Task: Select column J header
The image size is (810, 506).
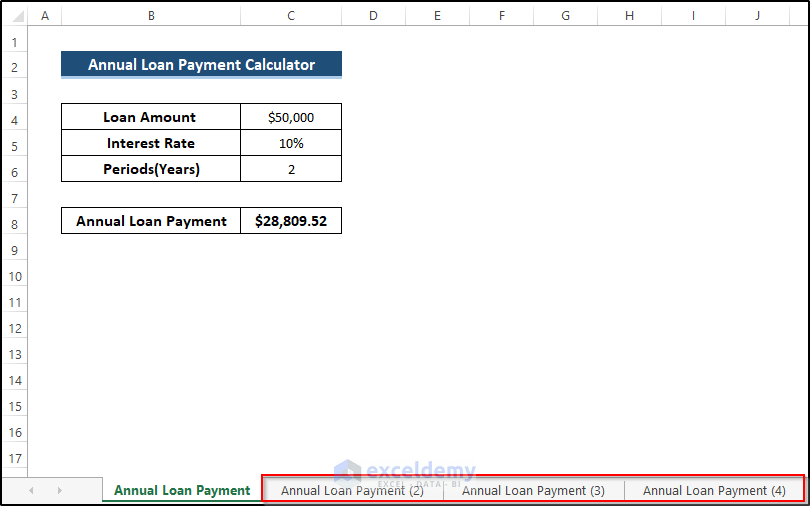Action: pyautogui.click(x=758, y=16)
